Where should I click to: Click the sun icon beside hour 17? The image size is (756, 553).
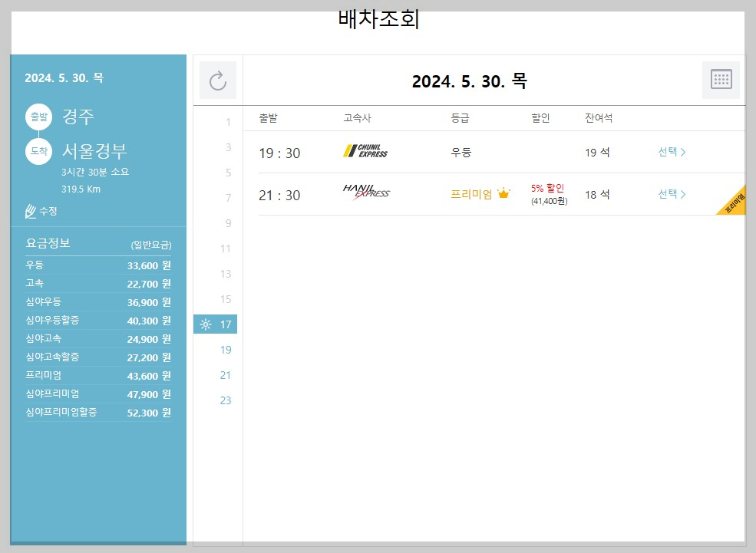205,324
